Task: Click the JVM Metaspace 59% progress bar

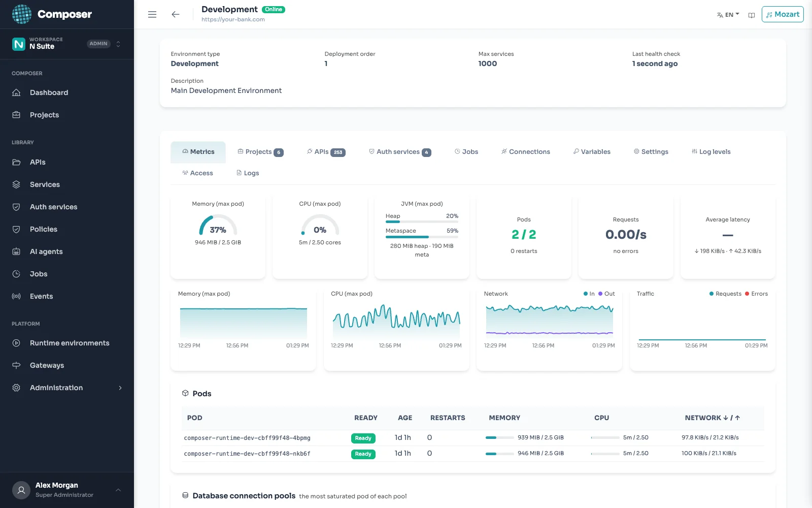Action: pos(422,237)
